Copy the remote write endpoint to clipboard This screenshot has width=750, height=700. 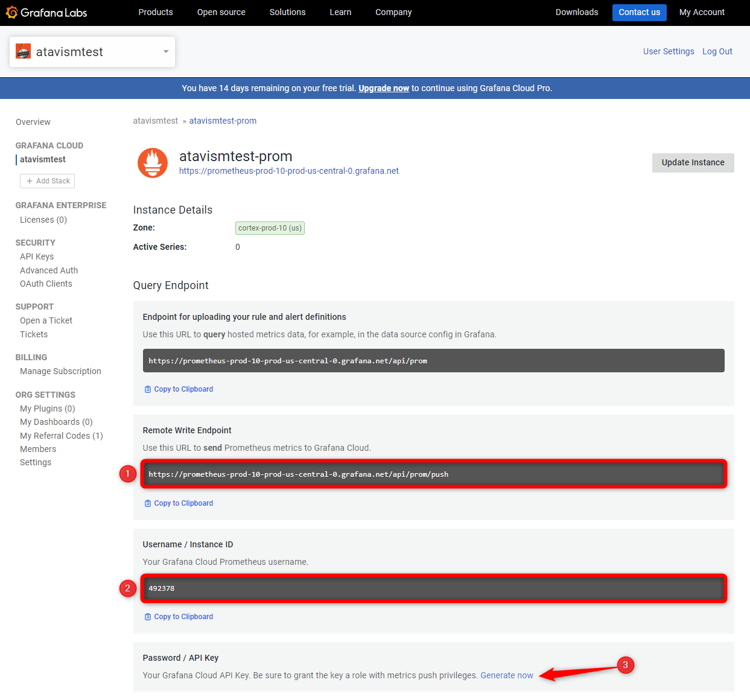click(179, 503)
